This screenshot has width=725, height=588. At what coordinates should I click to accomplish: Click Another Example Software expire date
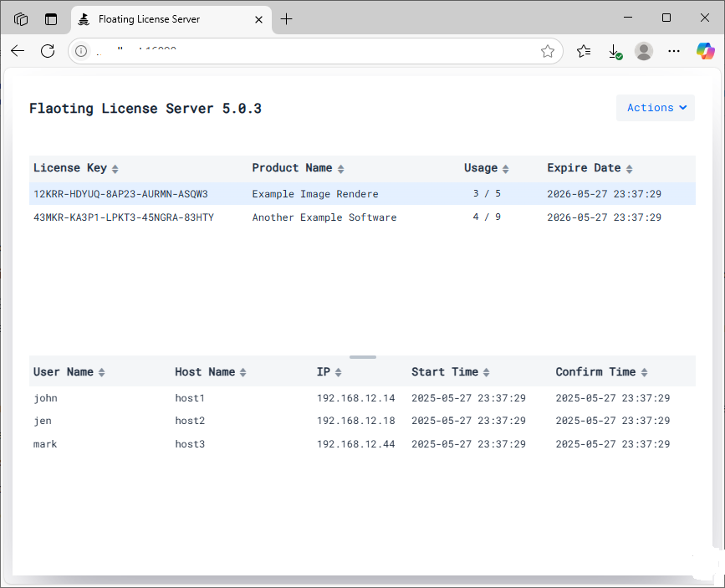[x=604, y=217]
